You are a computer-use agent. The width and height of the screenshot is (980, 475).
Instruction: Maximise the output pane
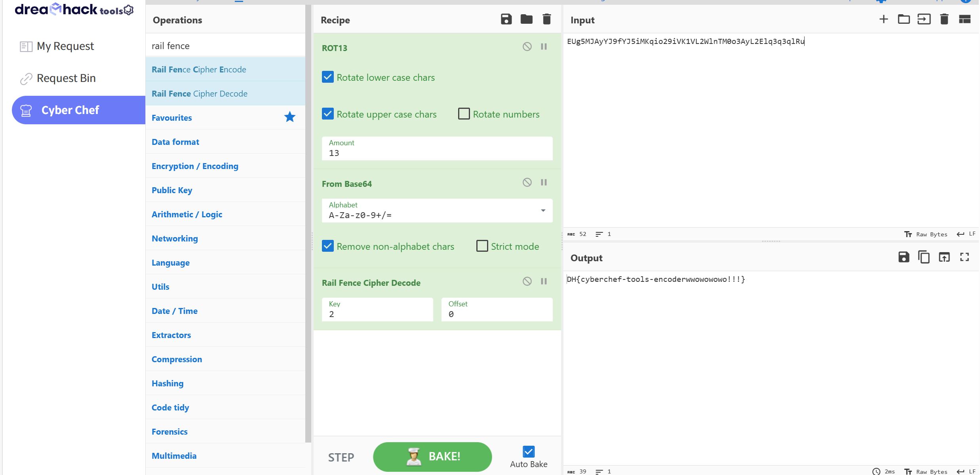point(965,257)
